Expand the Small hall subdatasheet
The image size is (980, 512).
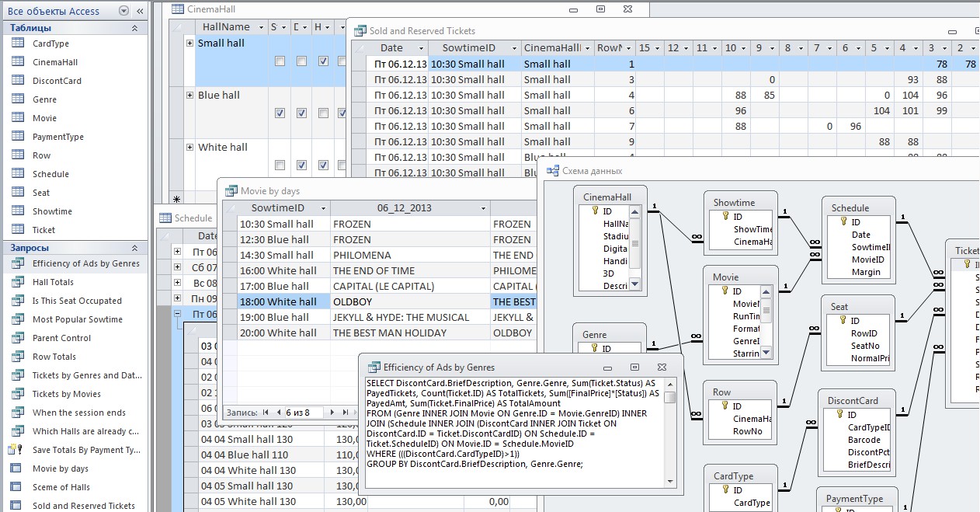[x=189, y=44]
